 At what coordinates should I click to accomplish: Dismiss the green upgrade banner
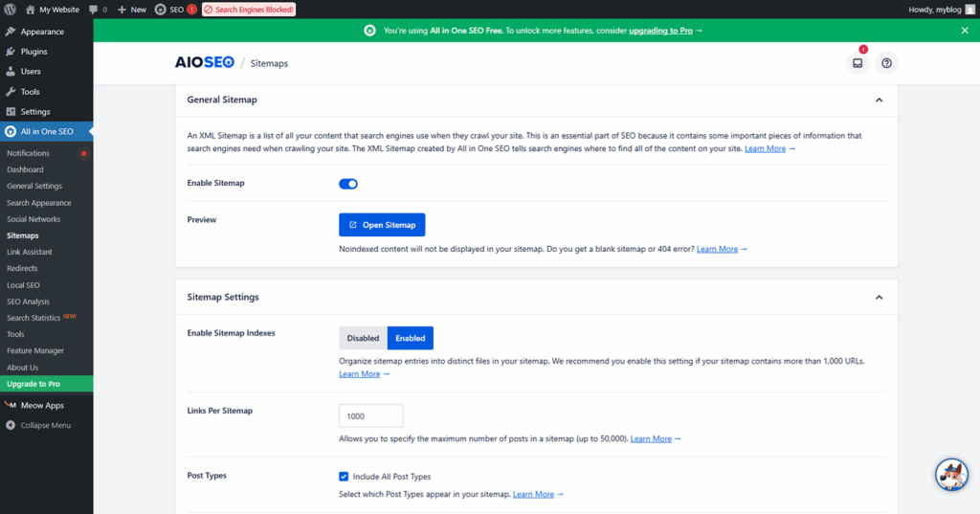pyautogui.click(x=965, y=31)
